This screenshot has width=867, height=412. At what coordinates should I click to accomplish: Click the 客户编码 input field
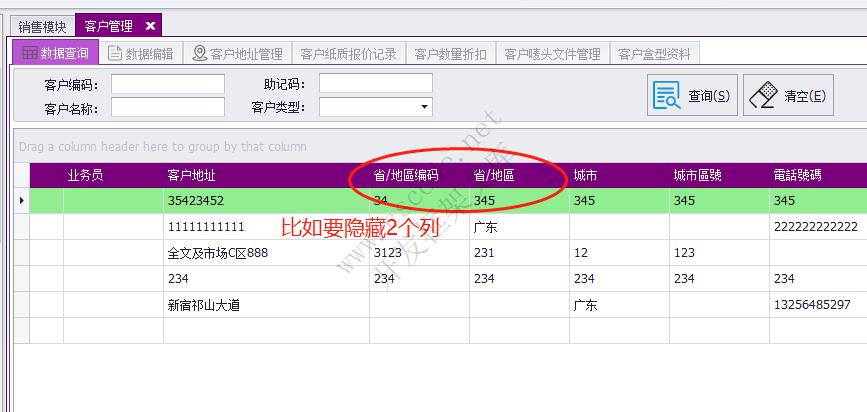point(167,84)
